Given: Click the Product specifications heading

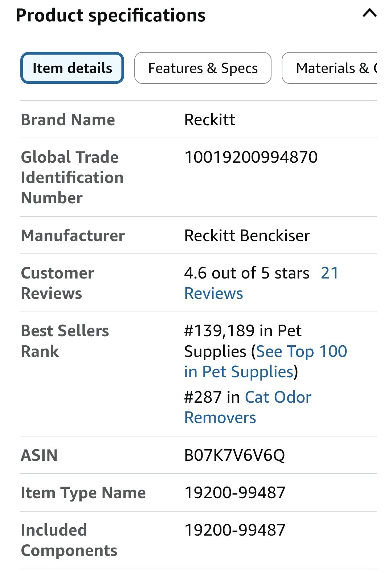Looking at the screenshot, I should (x=111, y=15).
